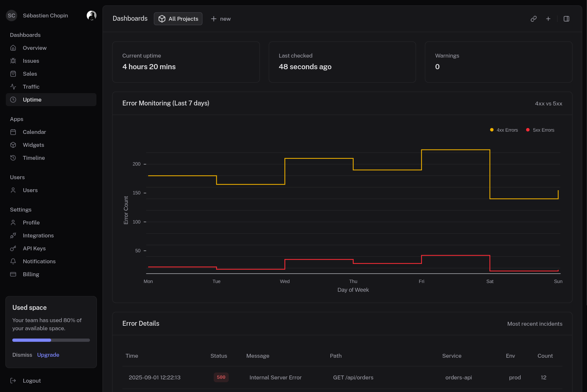Image resolution: width=587 pixels, height=392 pixels.
Task: Add a new dashboard tab
Action: 221,19
